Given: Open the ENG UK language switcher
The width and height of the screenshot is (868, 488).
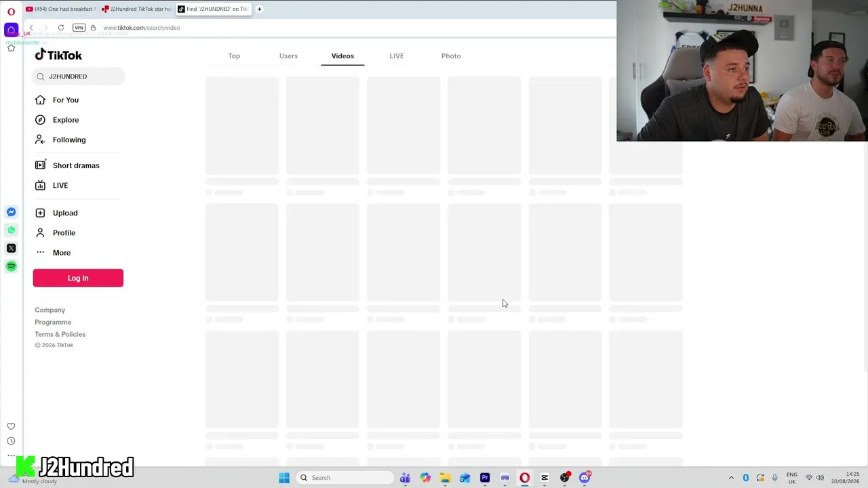Looking at the screenshot, I should point(791,478).
